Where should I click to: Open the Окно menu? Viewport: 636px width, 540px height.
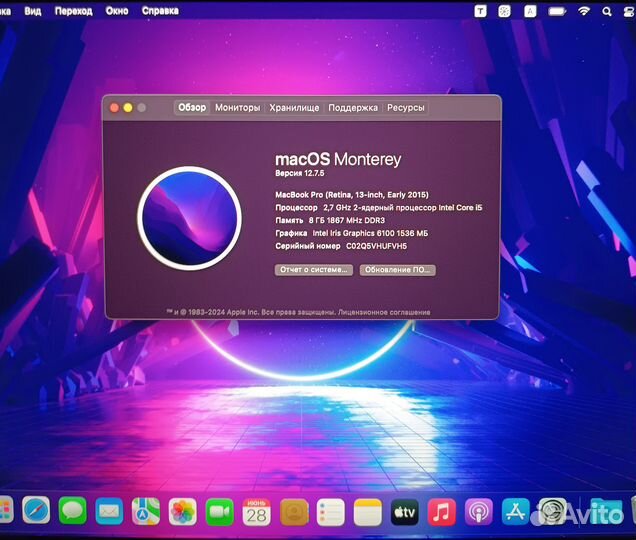[x=117, y=11]
